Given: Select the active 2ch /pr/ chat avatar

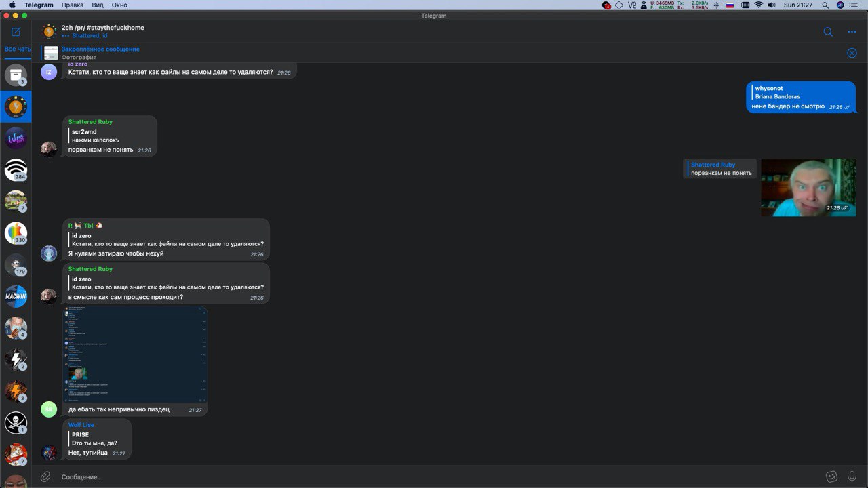Looking at the screenshot, I should tap(16, 106).
